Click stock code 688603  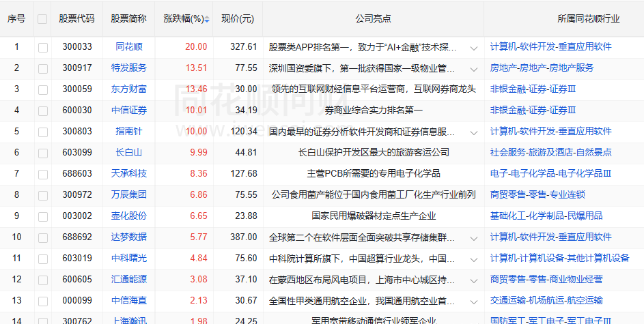click(x=77, y=173)
